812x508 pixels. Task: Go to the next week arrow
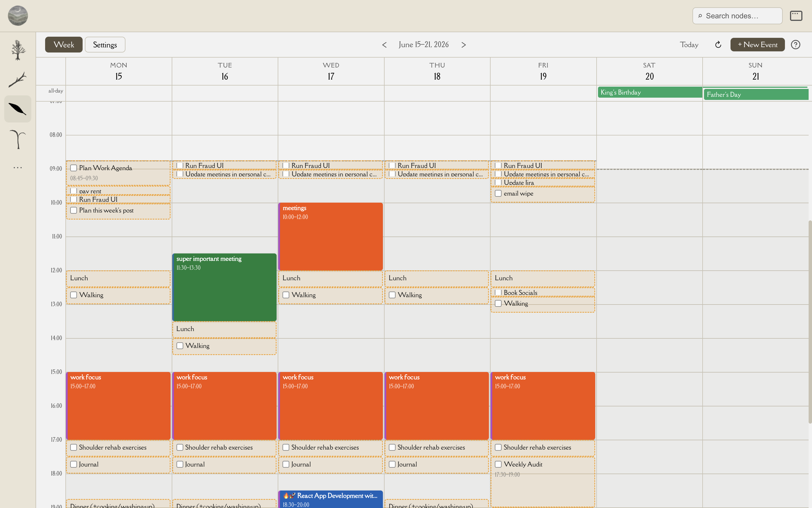(x=464, y=45)
